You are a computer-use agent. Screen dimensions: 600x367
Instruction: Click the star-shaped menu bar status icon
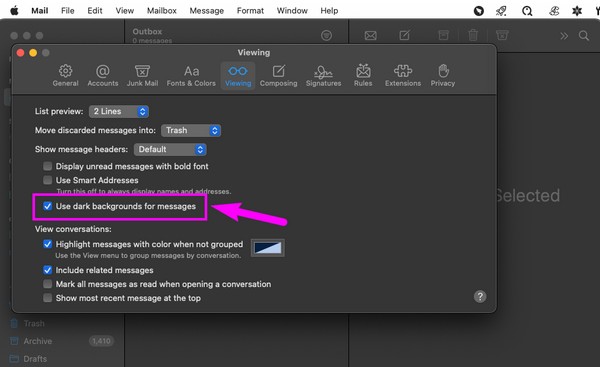point(577,11)
